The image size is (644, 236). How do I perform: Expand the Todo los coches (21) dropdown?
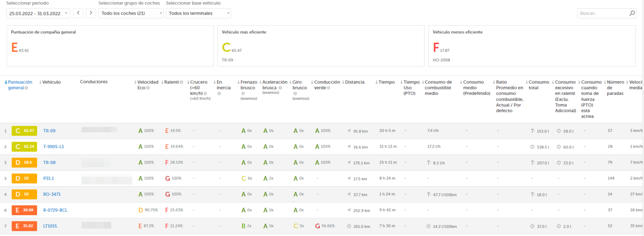coord(131,13)
